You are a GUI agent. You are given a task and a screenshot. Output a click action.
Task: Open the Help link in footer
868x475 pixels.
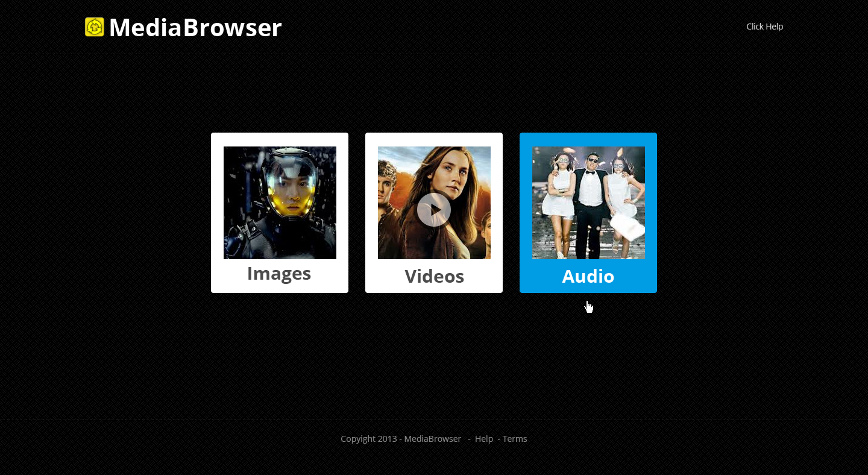pos(484,439)
